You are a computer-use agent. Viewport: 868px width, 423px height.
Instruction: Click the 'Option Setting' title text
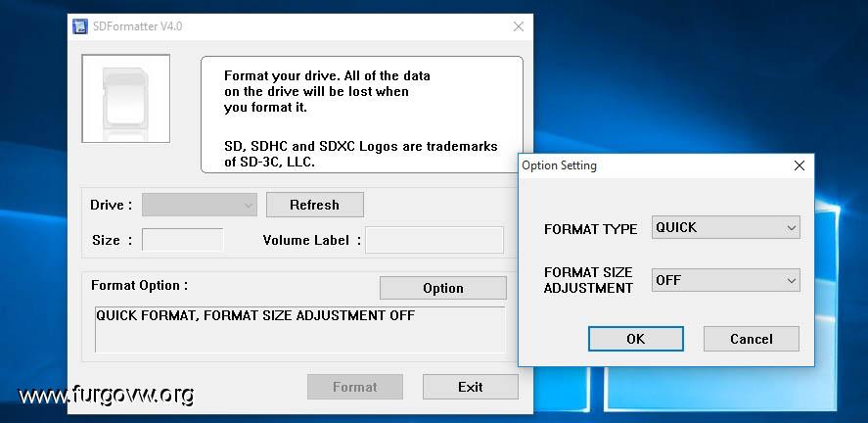[x=559, y=165]
